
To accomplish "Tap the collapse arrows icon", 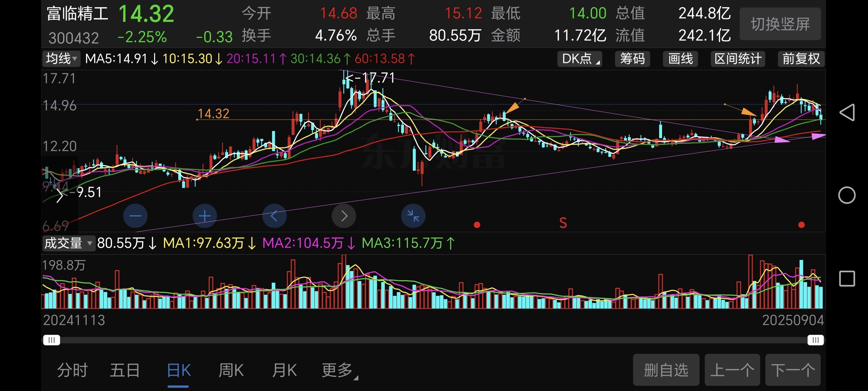I will 413,216.
